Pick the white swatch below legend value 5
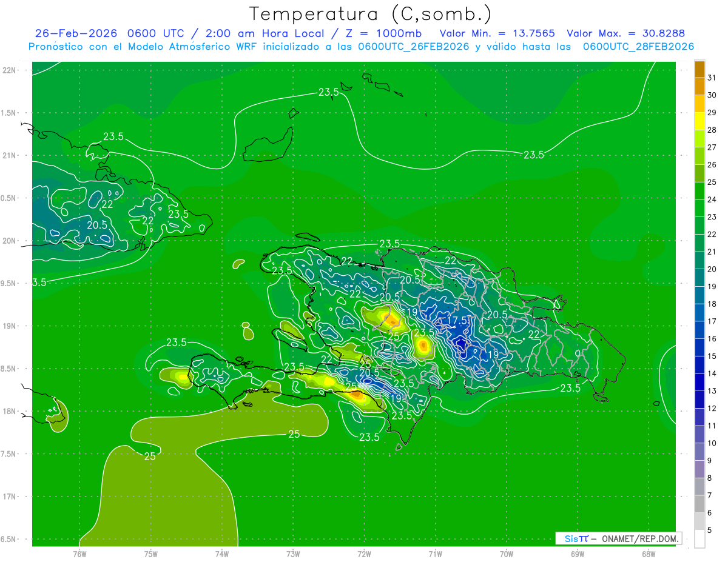This screenshot has width=728, height=562. tap(699, 538)
